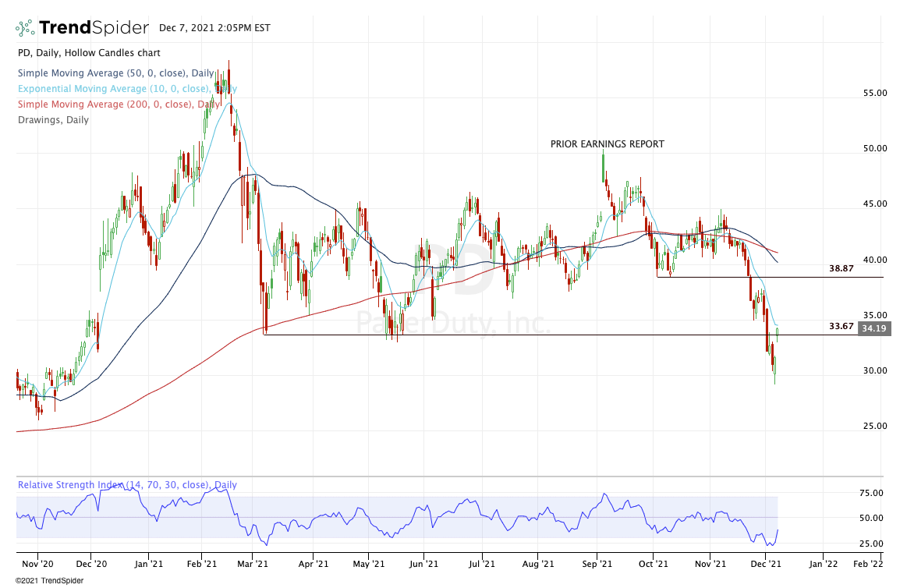Click the Jan '22 date axis label
Viewport: 907px width, 588px height.
tap(823, 564)
